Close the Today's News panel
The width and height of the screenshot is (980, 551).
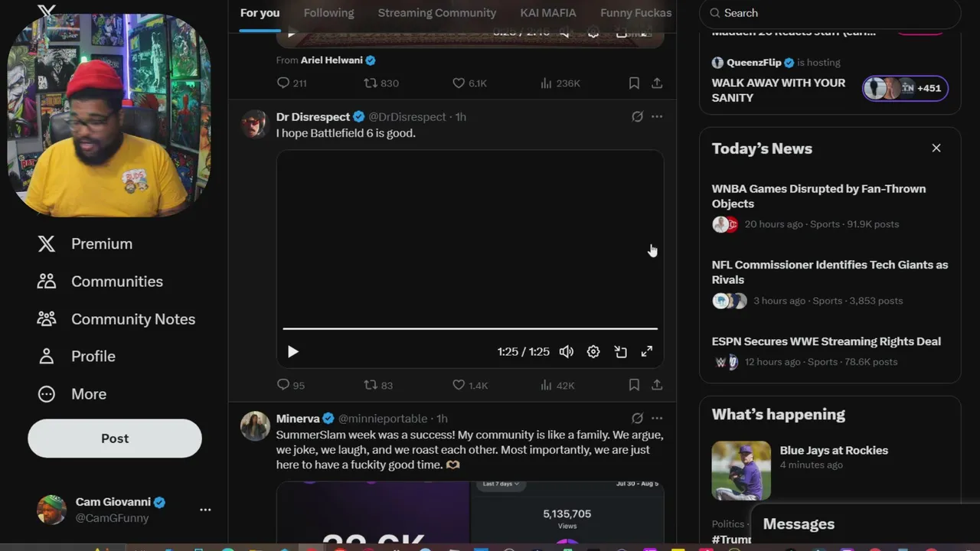tap(936, 148)
